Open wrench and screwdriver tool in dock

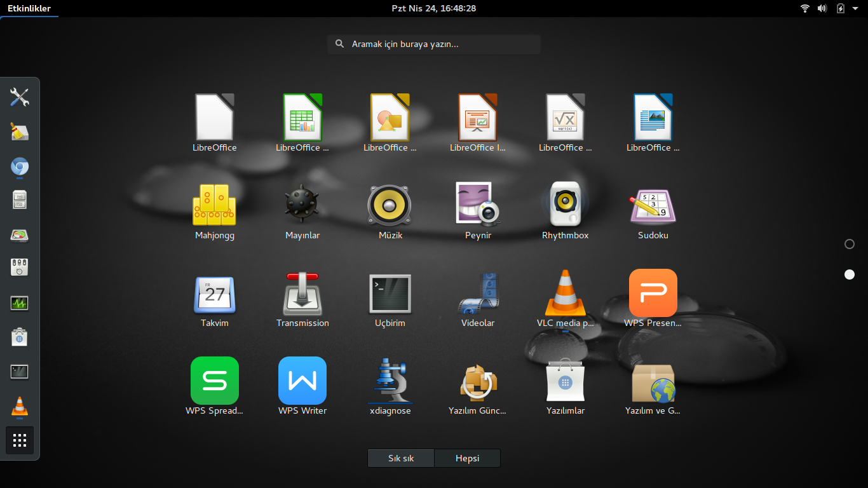coord(20,97)
